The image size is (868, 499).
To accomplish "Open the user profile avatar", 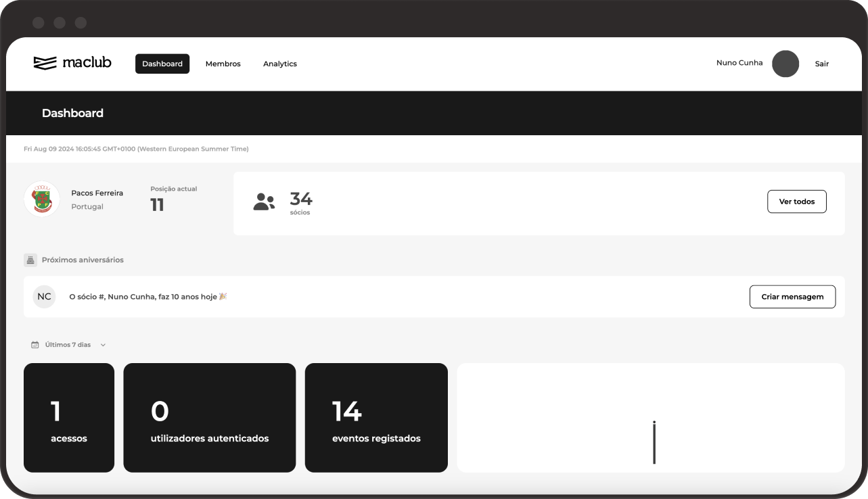I will [785, 64].
